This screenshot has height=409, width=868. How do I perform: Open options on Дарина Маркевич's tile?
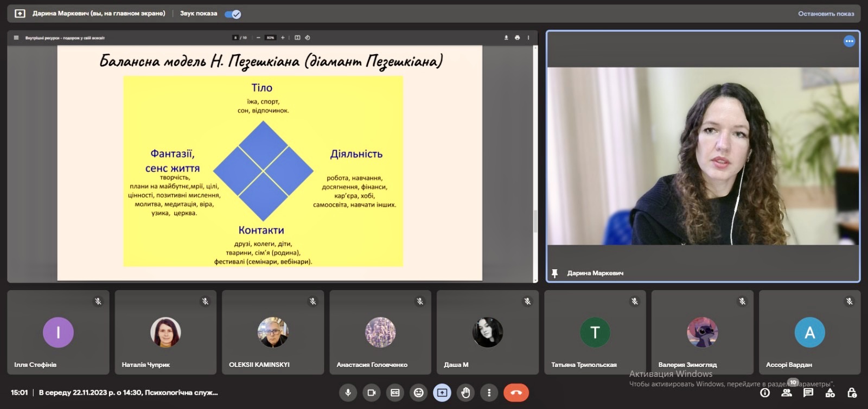click(x=849, y=41)
